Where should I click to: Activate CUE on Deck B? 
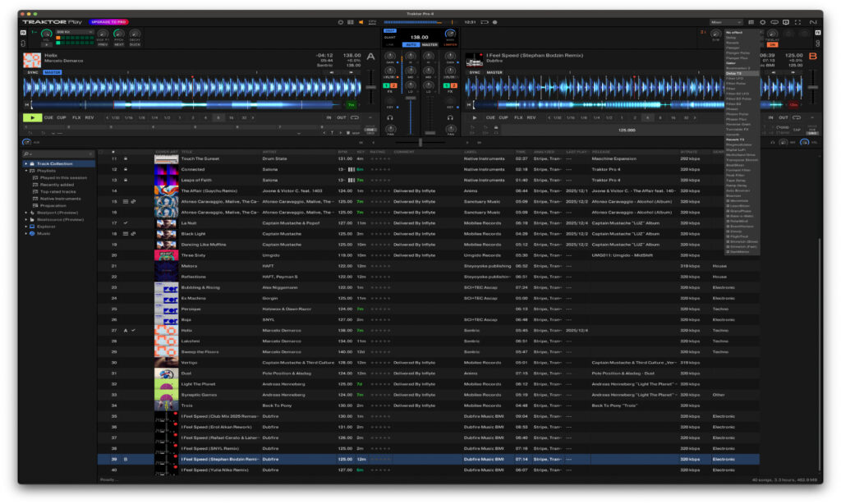coord(491,117)
